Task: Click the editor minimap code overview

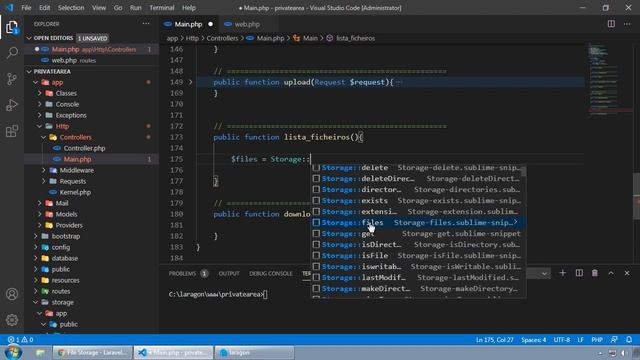Action: coord(610,80)
